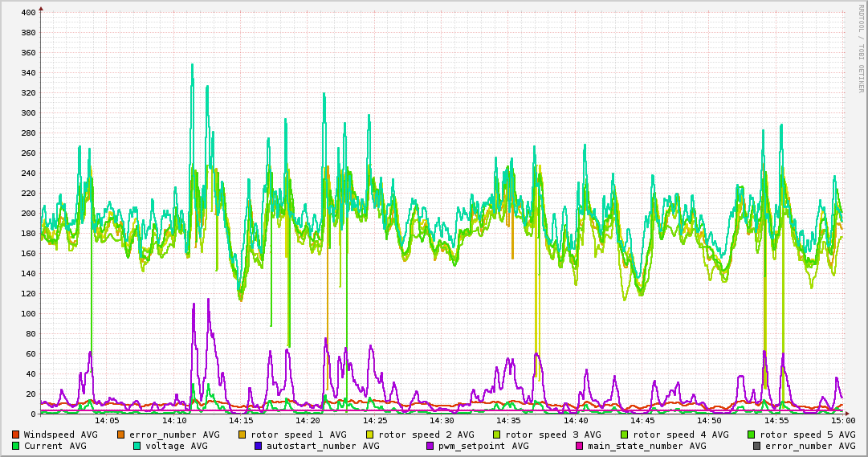Click the 220 value on the y-axis
Viewport: 868px width, 457px height.
pos(29,194)
